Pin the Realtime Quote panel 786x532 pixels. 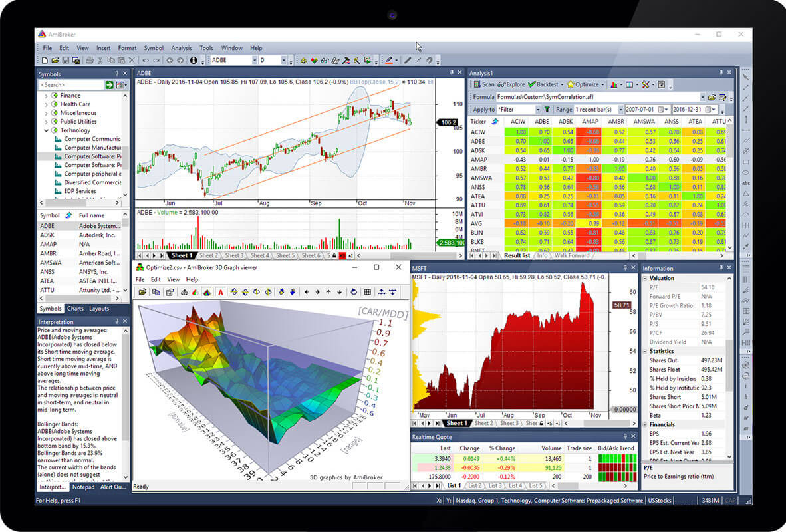pos(624,436)
